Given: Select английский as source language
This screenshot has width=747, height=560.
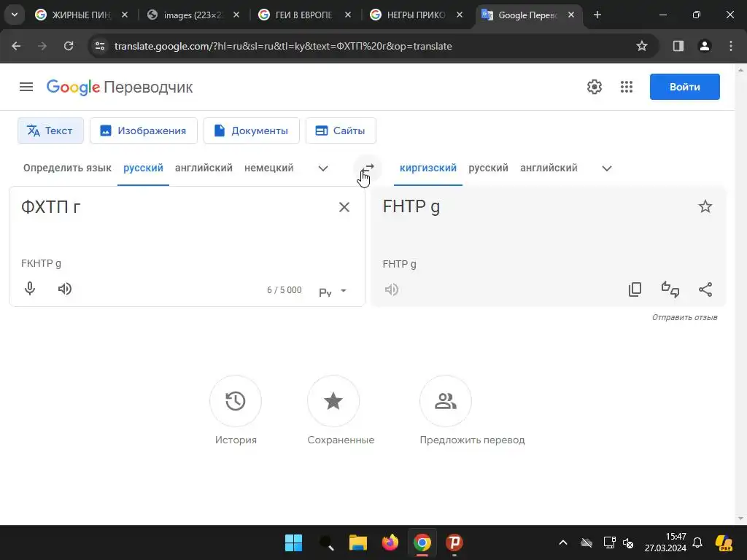Looking at the screenshot, I should [x=204, y=168].
